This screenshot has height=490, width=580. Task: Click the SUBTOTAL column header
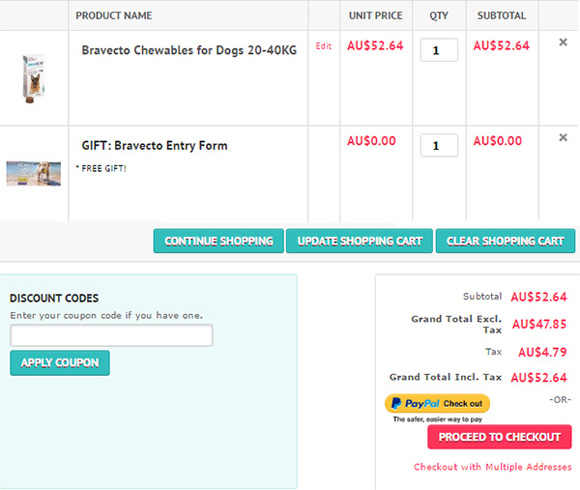tap(502, 16)
